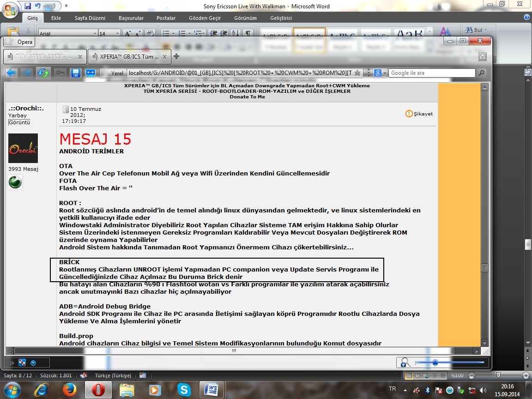Open the font size 14 dropdown
The height and width of the screenshot is (399, 532).
pyautogui.click(x=117, y=33)
